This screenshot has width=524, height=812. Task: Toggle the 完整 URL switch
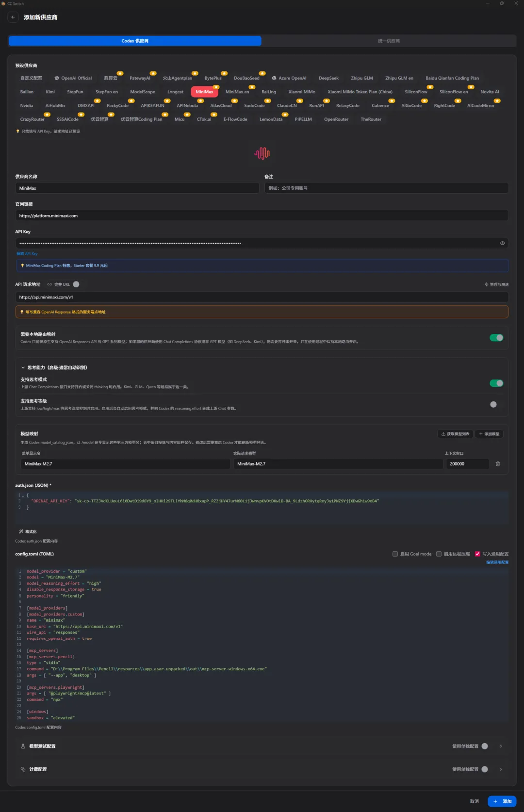[x=76, y=284]
